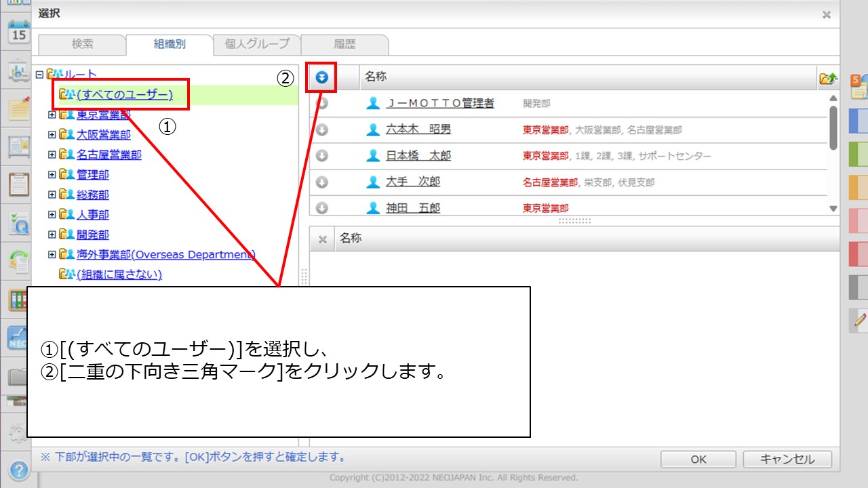Expand the 人事部 tree node
868x488 pixels.
(52, 215)
